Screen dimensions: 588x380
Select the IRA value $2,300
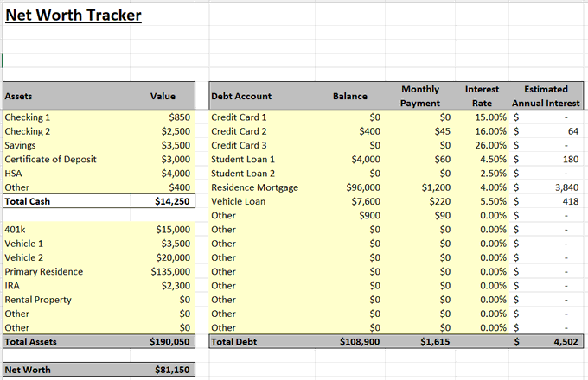(x=176, y=286)
